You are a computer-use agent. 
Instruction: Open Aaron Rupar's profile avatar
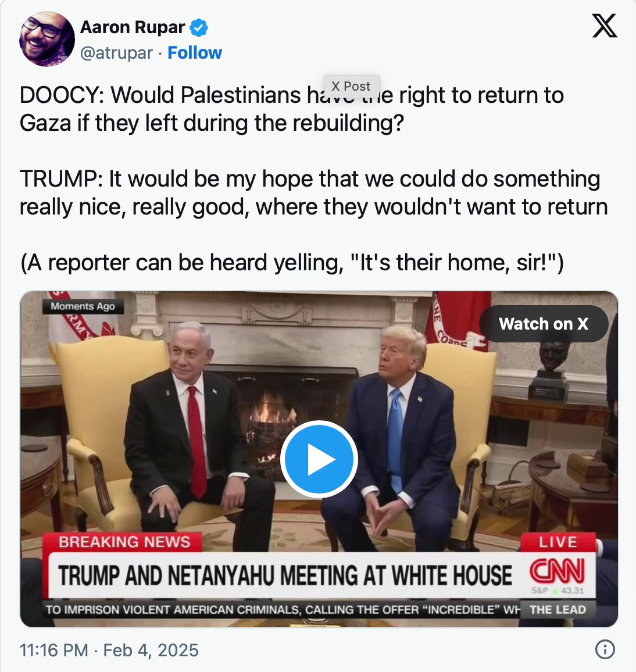tap(47, 38)
